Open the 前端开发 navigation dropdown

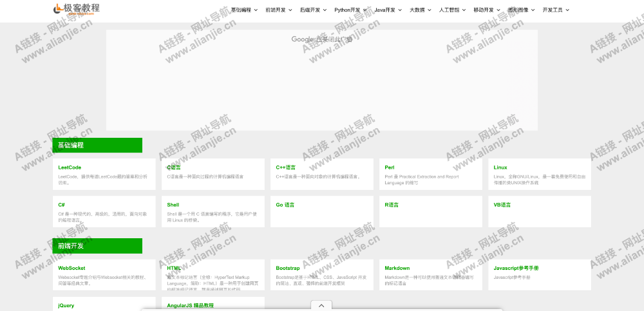point(278,10)
